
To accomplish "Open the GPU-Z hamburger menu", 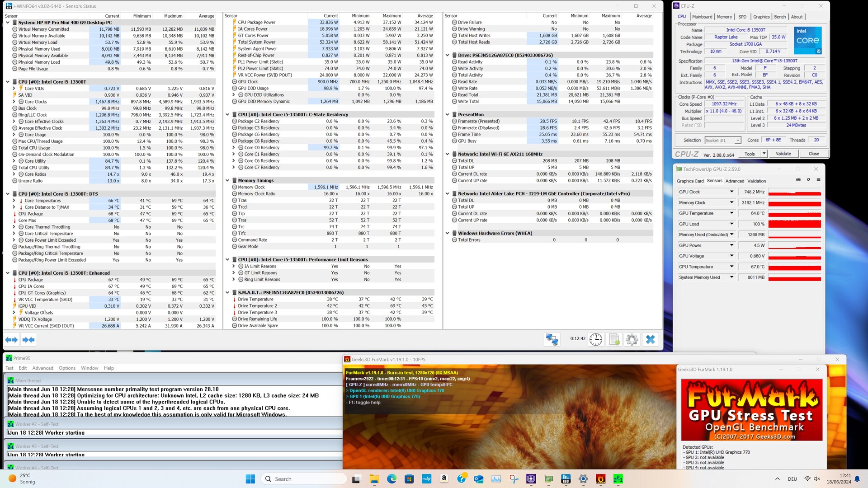I will coord(818,180).
